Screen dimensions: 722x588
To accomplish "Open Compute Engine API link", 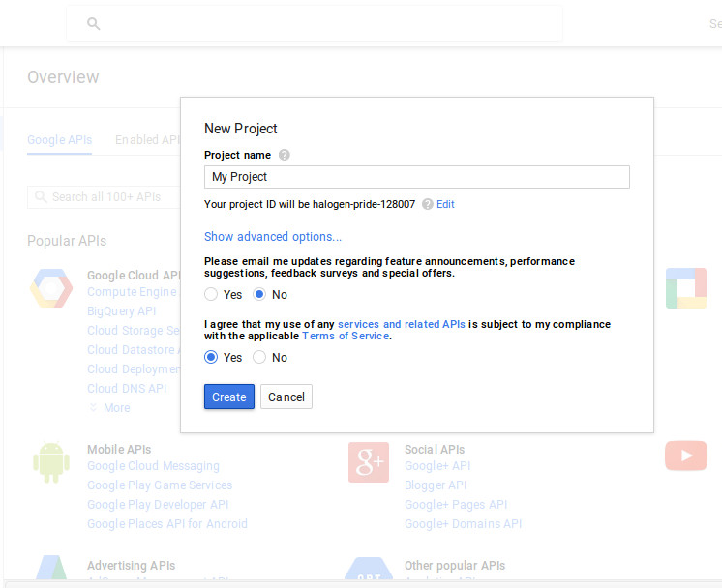I will point(132,292).
